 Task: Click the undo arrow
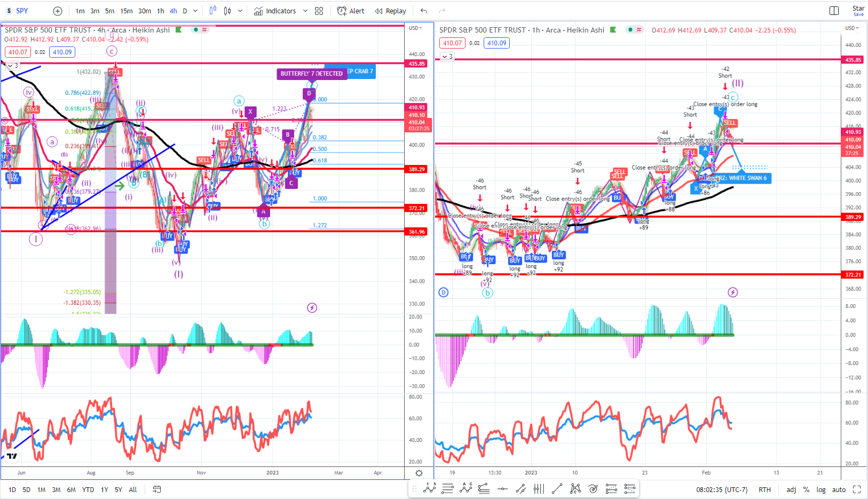tap(424, 11)
